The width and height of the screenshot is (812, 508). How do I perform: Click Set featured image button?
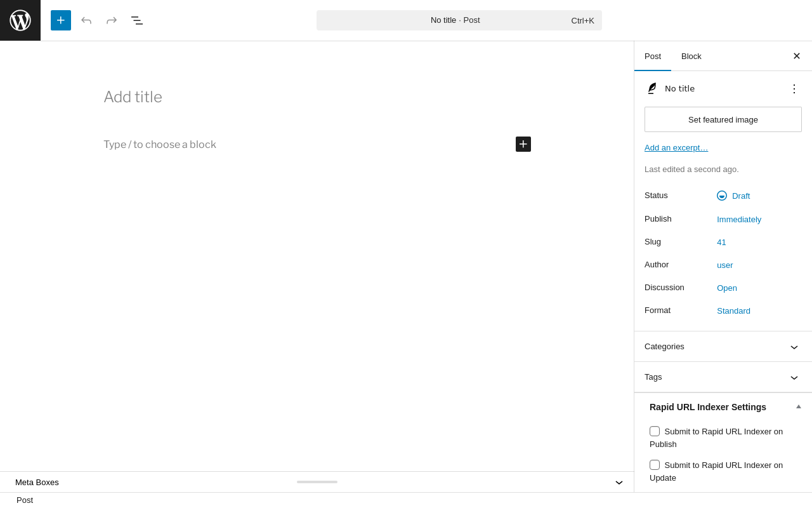click(x=723, y=119)
